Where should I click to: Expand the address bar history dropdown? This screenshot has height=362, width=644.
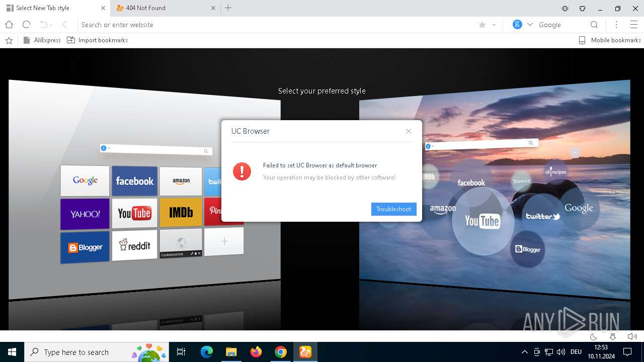[494, 25]
